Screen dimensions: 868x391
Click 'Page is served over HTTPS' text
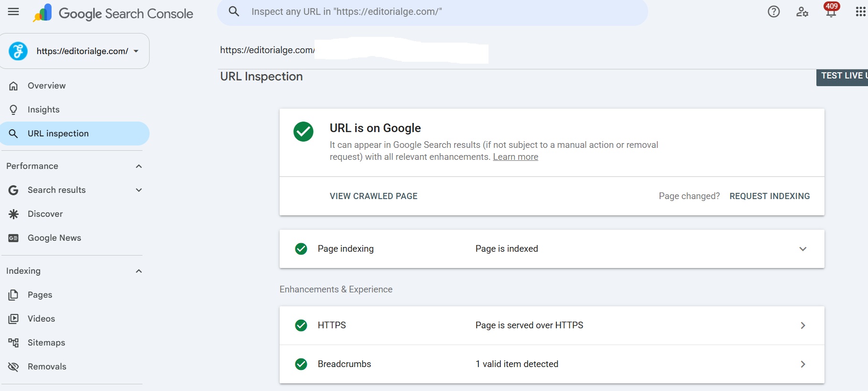529,325
